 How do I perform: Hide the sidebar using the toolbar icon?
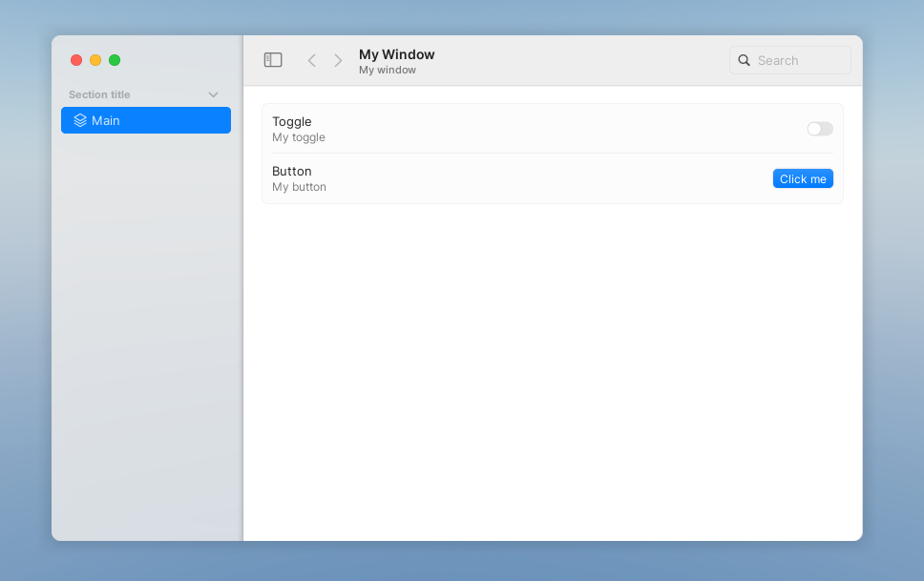tap(273, 60)
